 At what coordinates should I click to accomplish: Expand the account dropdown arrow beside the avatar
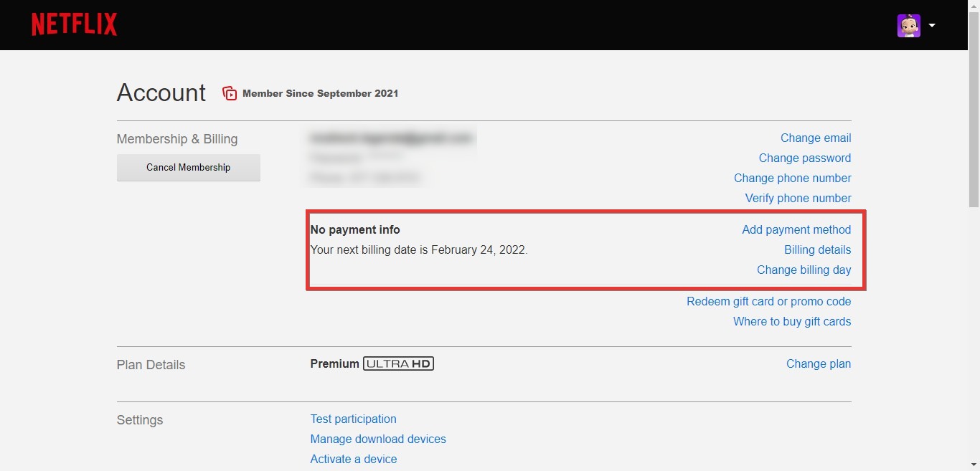coord(931,25)
